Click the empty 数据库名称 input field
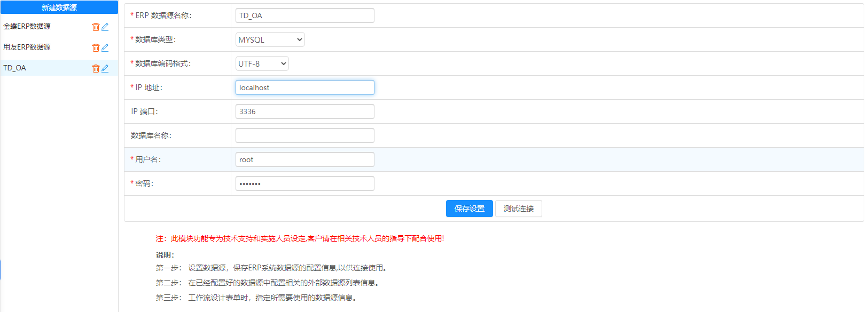This screenshot has height=312, width=868. coord(304,135)
